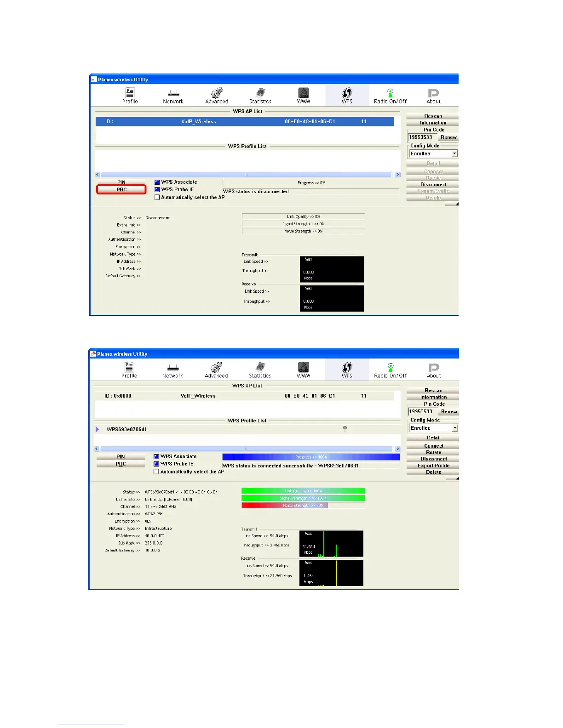Viewport: 563px width, 728px height.
Task: Click profile list right scroll arrow, disconnected window
Action: [397, 175]
